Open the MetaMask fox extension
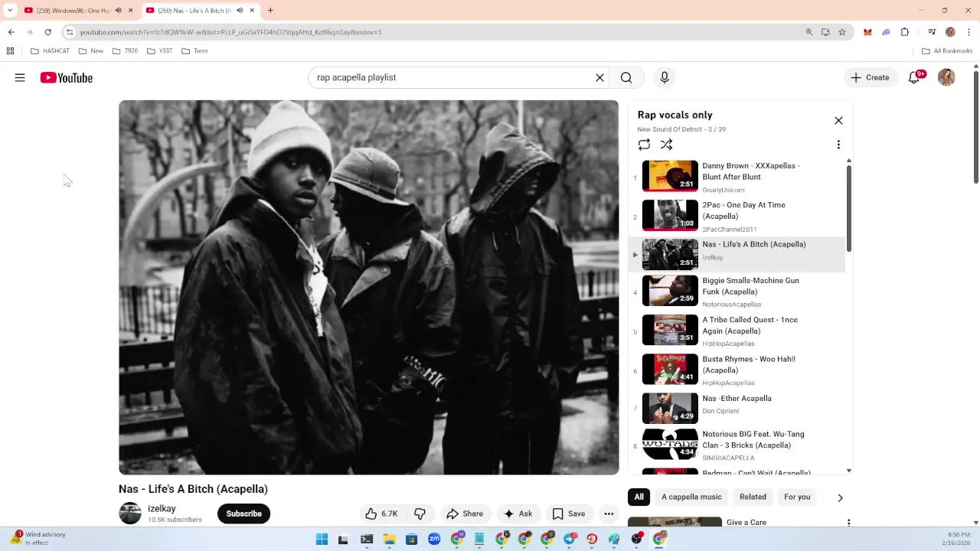980x551 pixels. 867,32
